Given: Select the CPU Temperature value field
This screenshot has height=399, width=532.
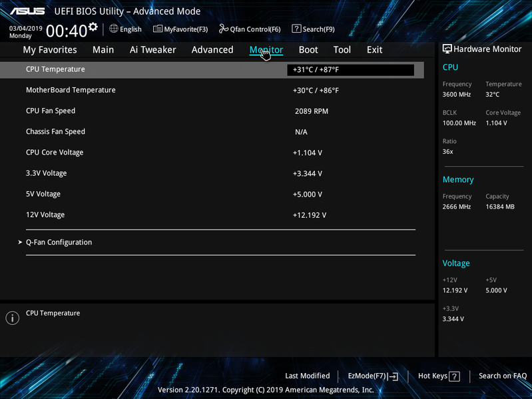Looking at the screenshot, I should tap(350, 70).
